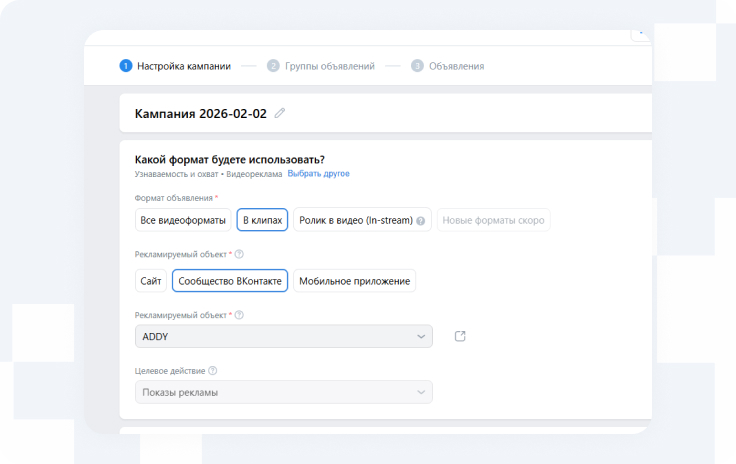The width and height of the screenshot is (736, 464).
Task: Click help icon beside Рекламируемый объект above ADDY
Action: 239,315
